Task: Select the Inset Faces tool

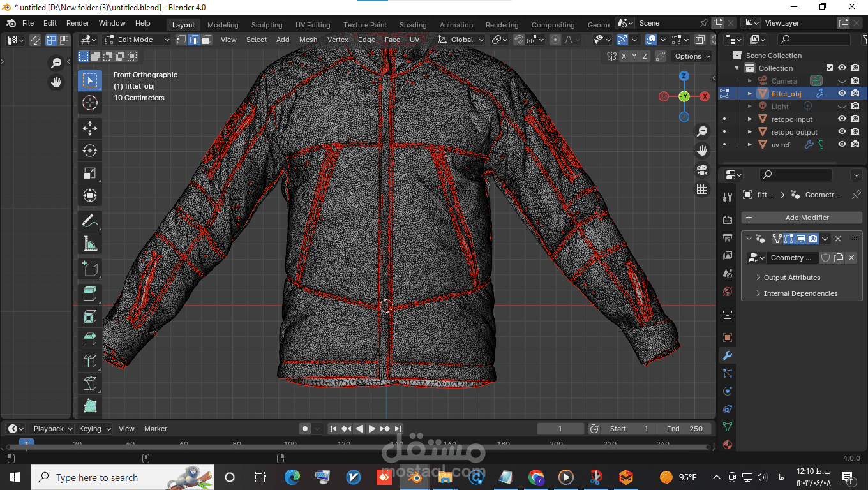Action: (x=90, y=316)
